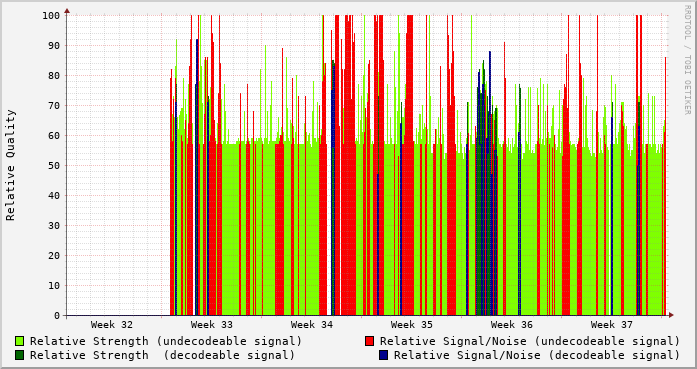This screenshot has width=697, height=369.
Task: Click 'Relative Strength (undecodeable signal)' legend text
Action: pos(166,341)
